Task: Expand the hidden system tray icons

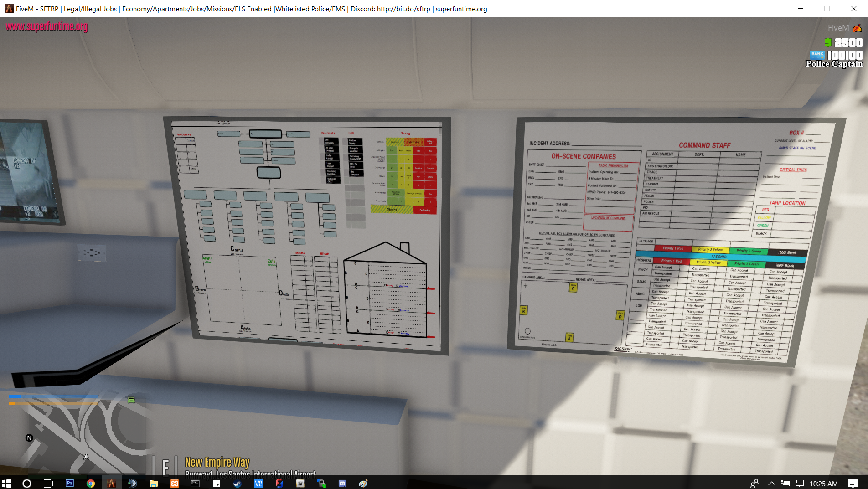Action: tap(771, 483)
